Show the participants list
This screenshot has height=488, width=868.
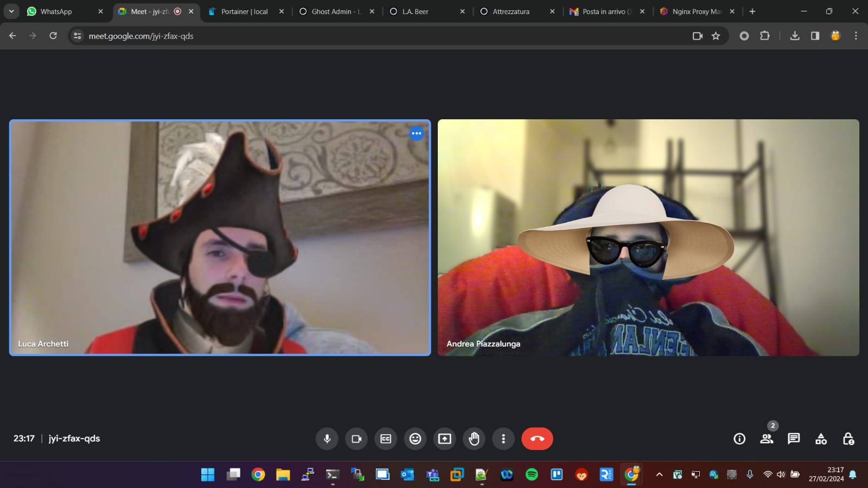click(767, 439)
